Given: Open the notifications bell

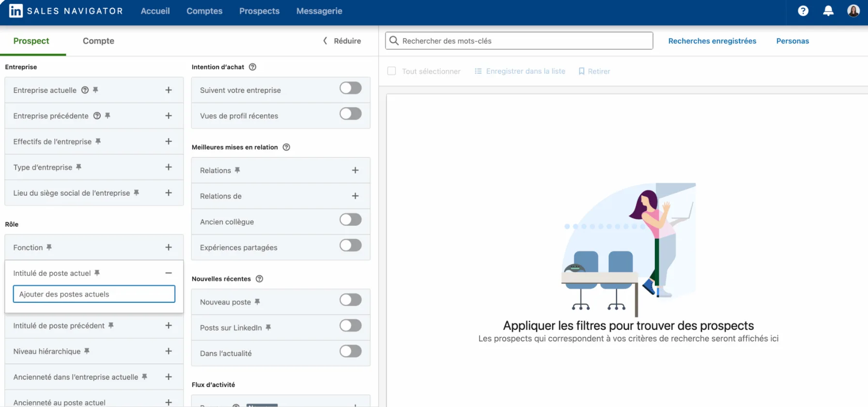Looking at the screenshot, I should pos(828,11).
